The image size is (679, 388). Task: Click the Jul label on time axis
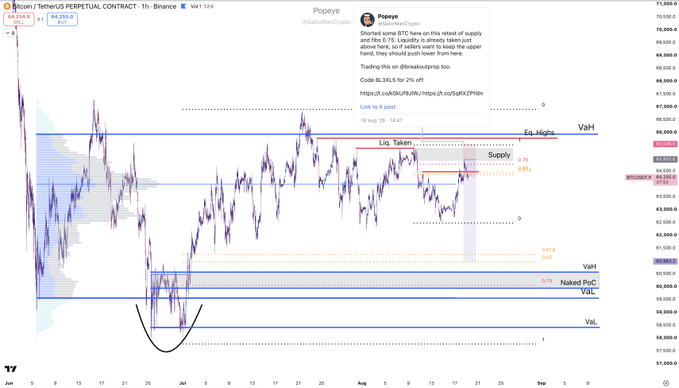(182, 383)
